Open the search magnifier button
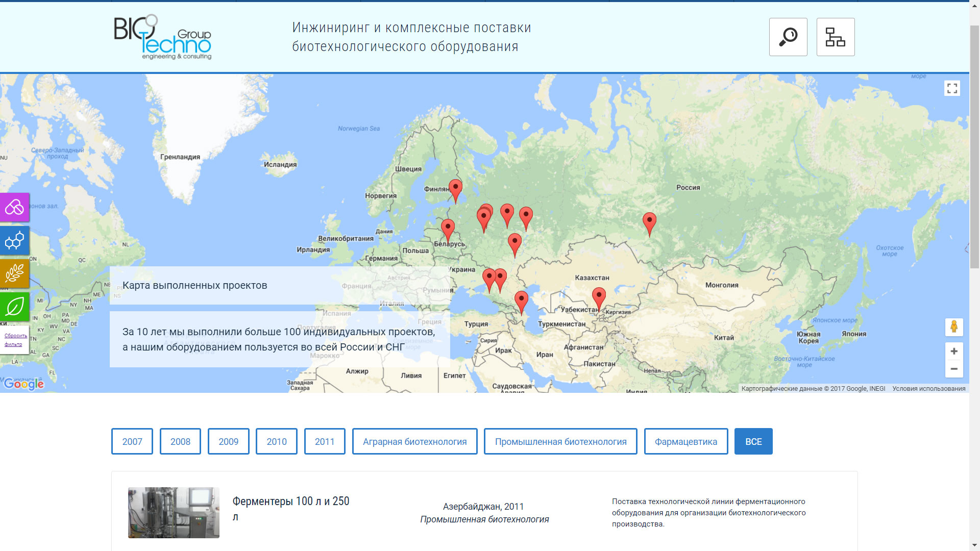980x551 pixels. point(788,37)
